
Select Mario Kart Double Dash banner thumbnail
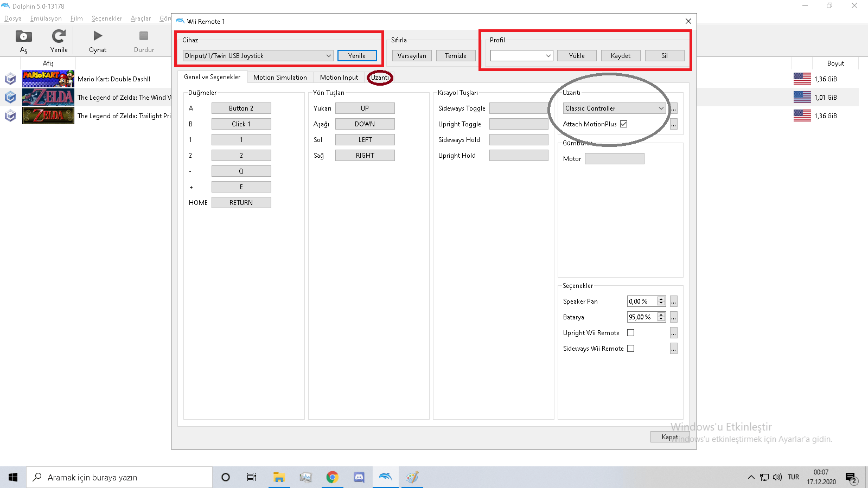pos(48,79)
